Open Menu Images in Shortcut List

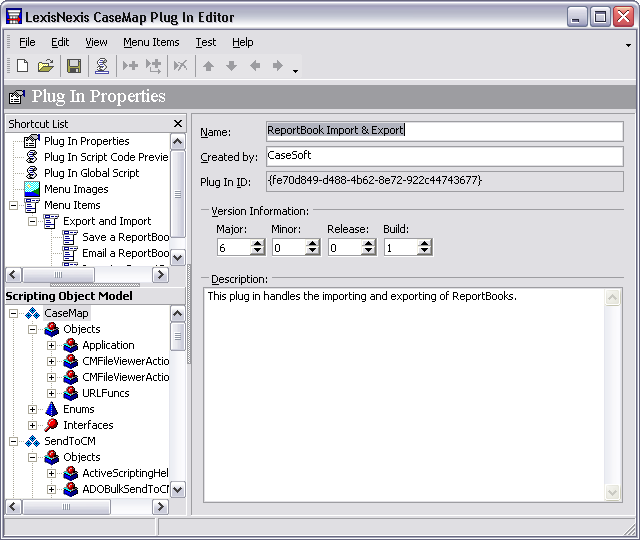(x=76, y=189)
